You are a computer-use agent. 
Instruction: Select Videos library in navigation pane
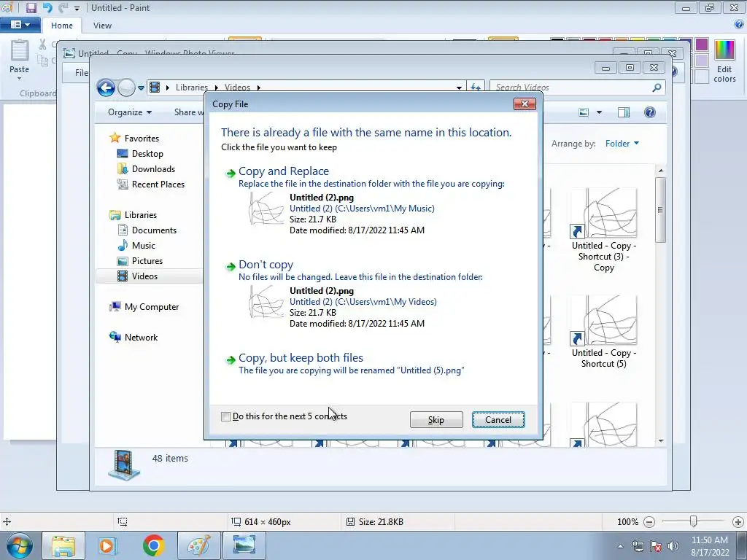(144, 276)
